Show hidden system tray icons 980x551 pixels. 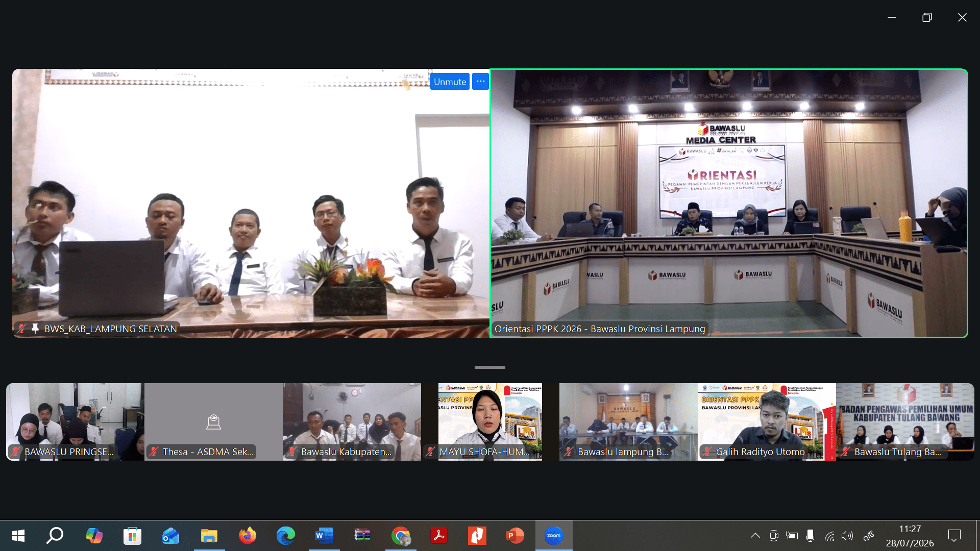755,536
